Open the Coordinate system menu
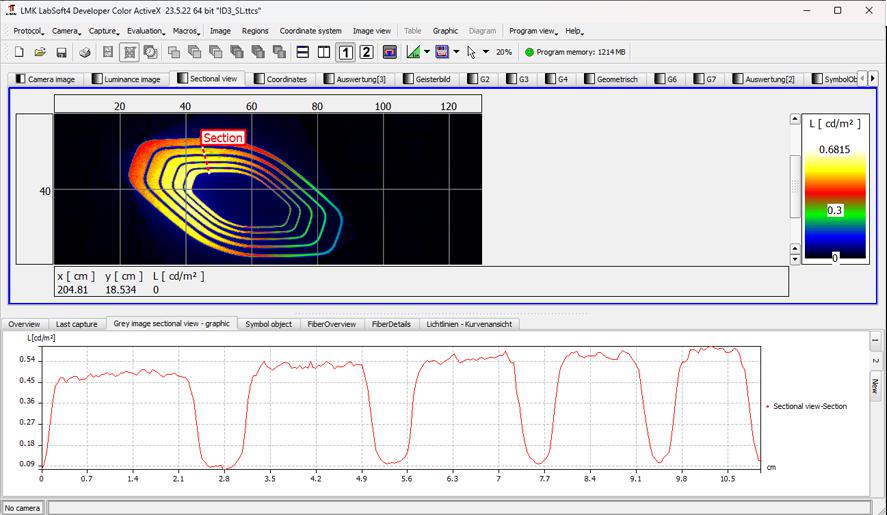Image resolution: width=887 pixels, height=515 pixels. pyautogui.click(x=311, y=31)
